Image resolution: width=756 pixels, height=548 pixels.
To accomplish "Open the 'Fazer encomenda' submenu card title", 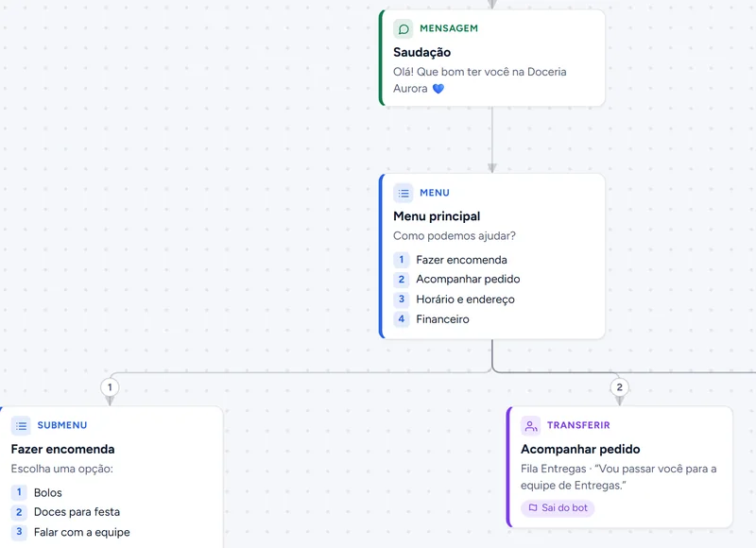I will 62,449.
